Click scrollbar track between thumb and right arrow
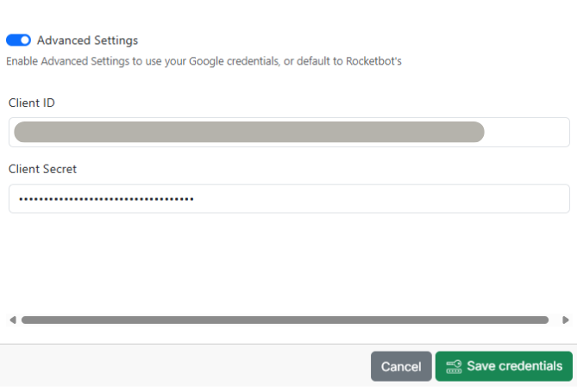The image size is (577, 392). [x=555, y=320]
